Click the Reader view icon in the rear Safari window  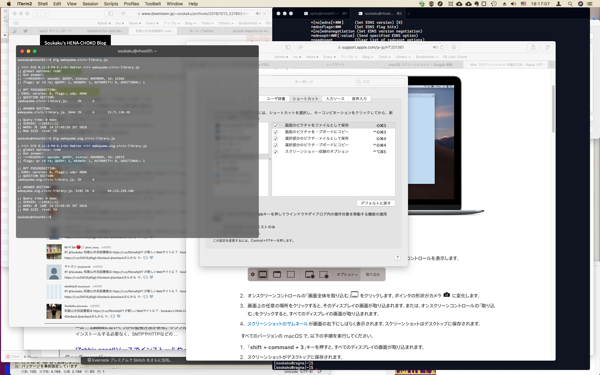click(123, 13)
